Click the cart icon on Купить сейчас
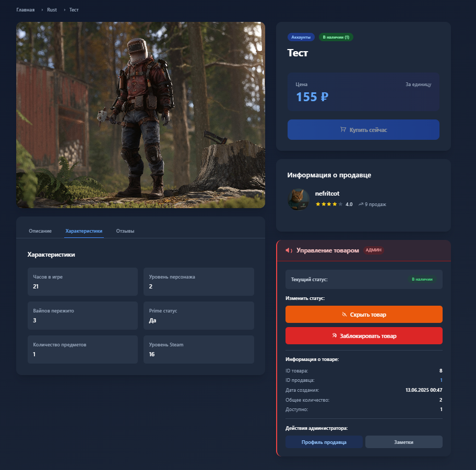Image resolution: width=476 pixels, height=470 pixels. point(343,129)
